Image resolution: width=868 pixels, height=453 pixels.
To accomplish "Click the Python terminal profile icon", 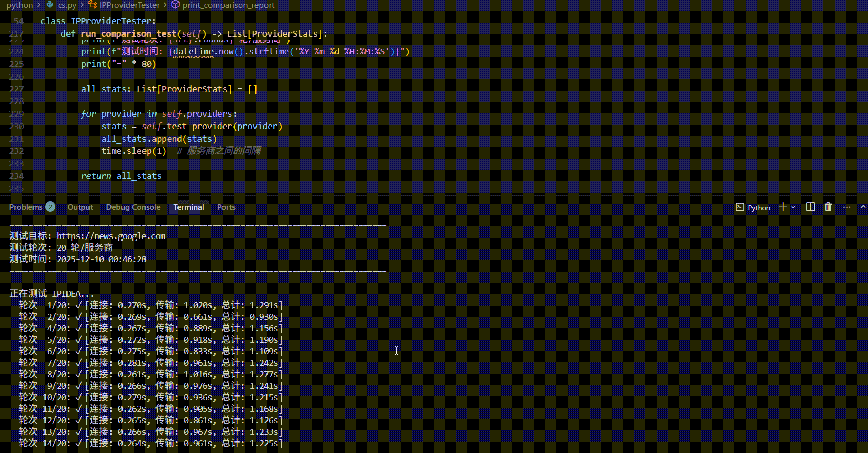I will tap(740, 207).
